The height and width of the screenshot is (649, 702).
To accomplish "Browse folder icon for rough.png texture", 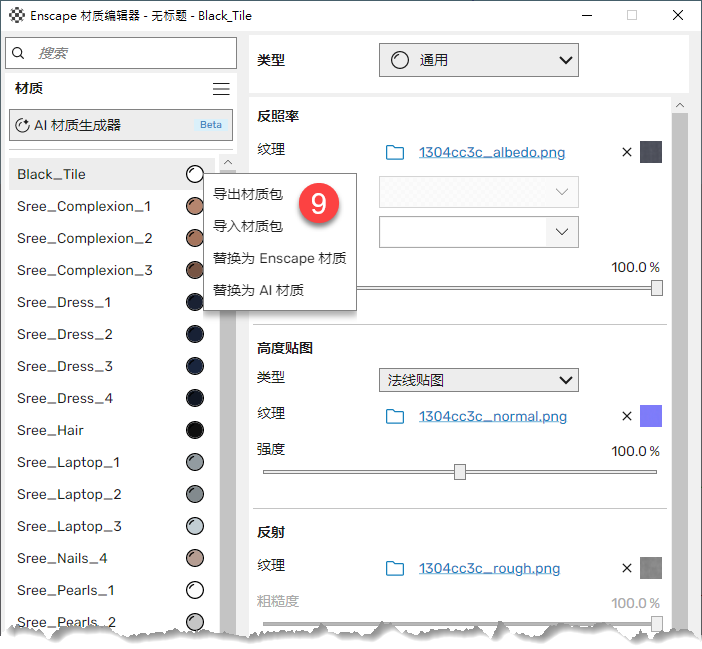I will pos(395,569).
